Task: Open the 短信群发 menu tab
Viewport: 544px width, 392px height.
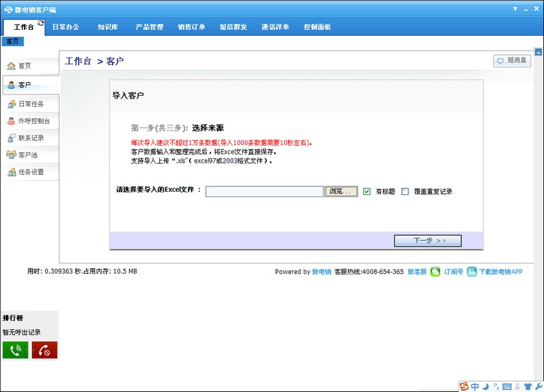Action: tap(234, 27)
